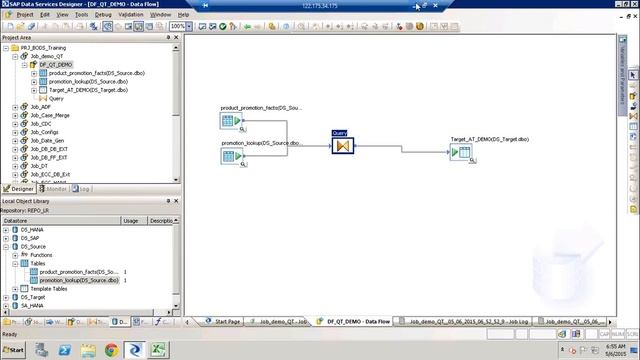Open the Job_demo_QT - Job tab

[279, 322]
